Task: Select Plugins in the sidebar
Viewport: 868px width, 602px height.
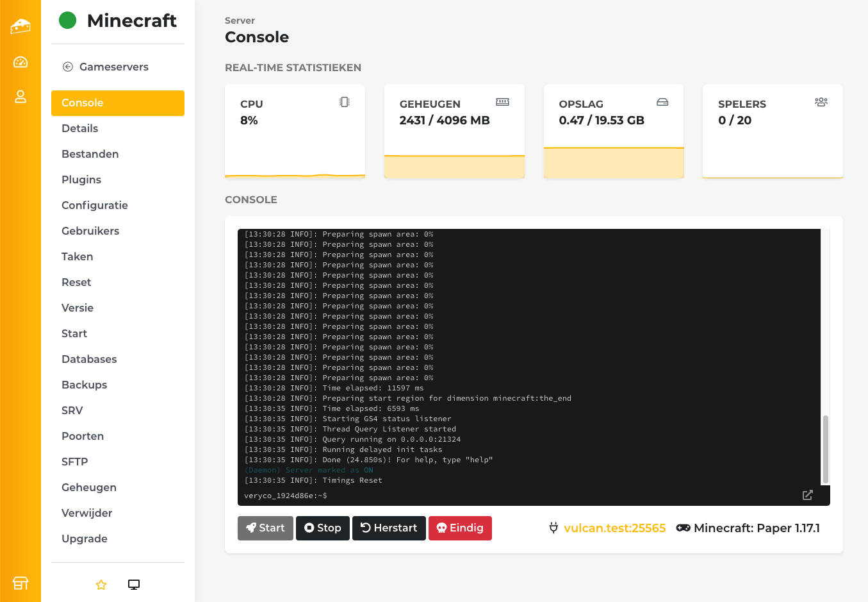Action: pos(81,180)
